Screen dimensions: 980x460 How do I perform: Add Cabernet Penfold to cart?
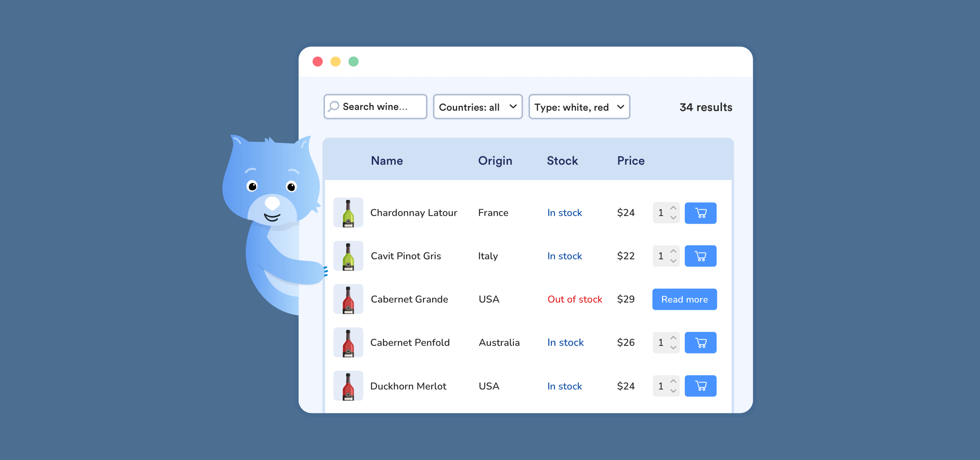[x=700, y=343]
